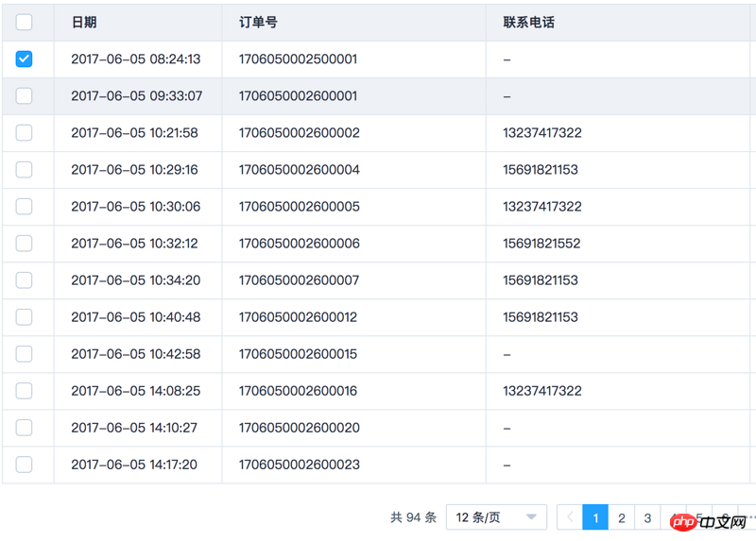
Task: Open the 12 条/页 page size dropdown
Action: coord(496,516)
